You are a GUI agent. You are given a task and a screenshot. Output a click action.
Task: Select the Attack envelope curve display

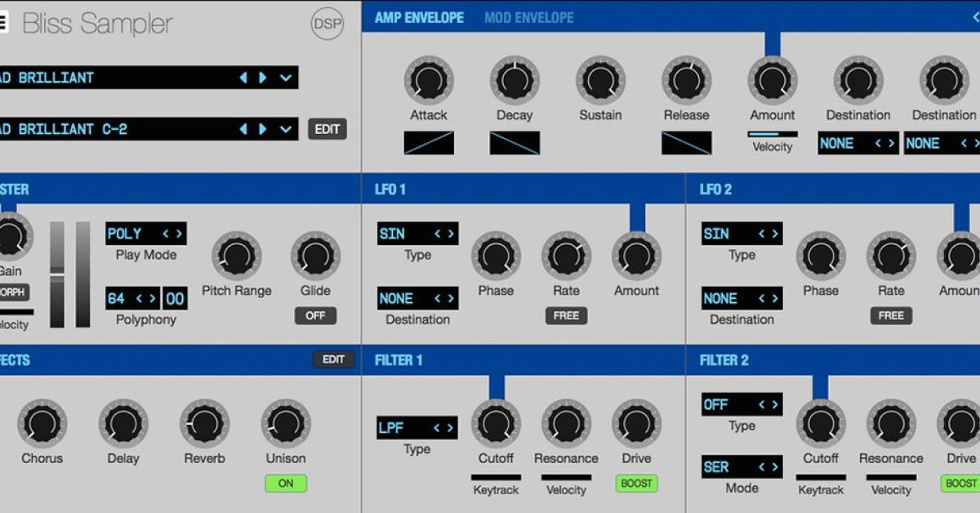click(x=428, y=143)
